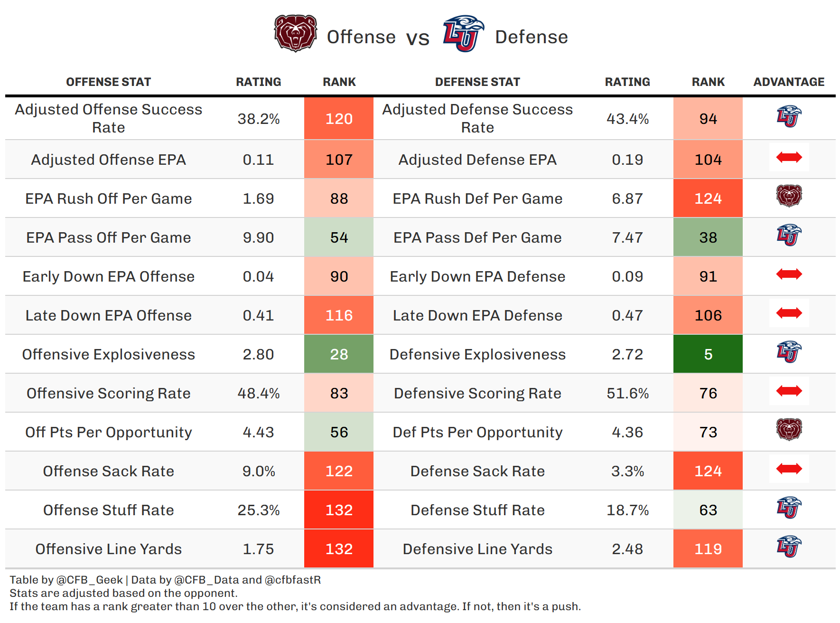The height and width of the screenshot is (623, 840).
Task: Click the ADVANTAGE column header
Action: tap(789, 82)
